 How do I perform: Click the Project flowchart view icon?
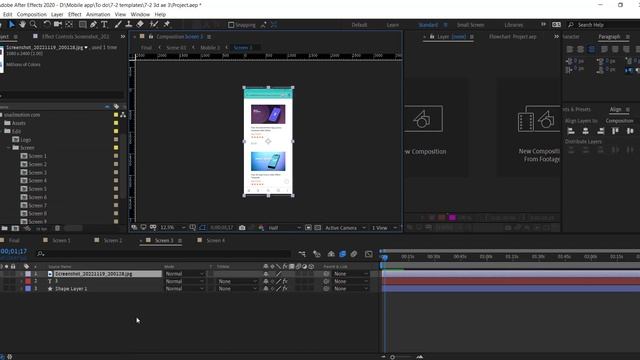tap(123, 115)
